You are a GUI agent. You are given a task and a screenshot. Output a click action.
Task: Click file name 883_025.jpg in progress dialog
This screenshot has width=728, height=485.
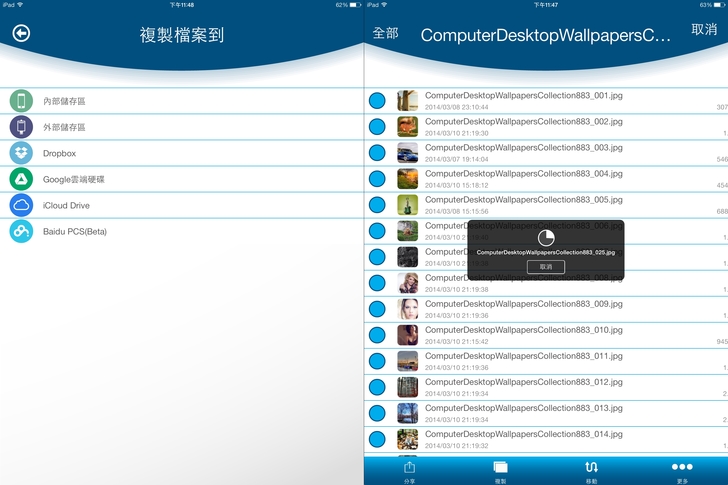(546, 252)
